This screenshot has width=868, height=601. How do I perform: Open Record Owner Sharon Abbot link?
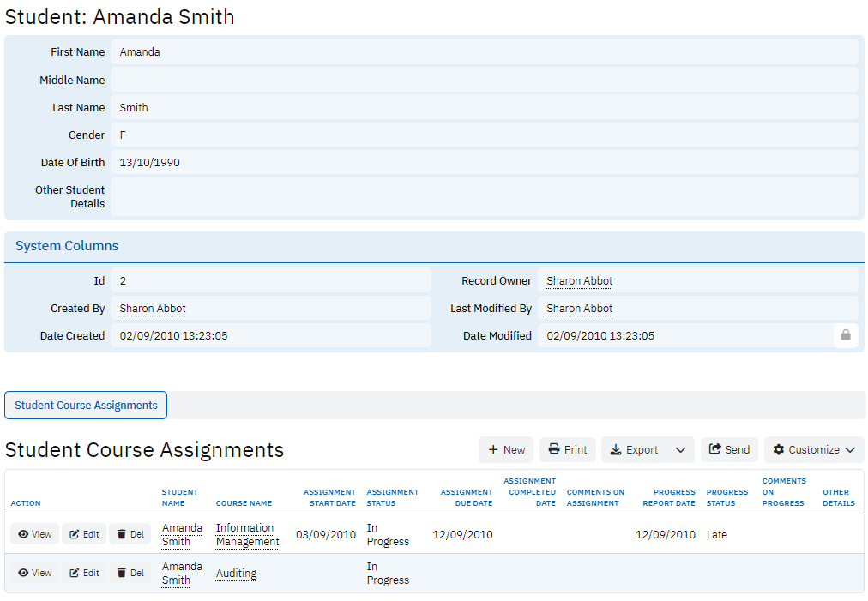[579, 281]
